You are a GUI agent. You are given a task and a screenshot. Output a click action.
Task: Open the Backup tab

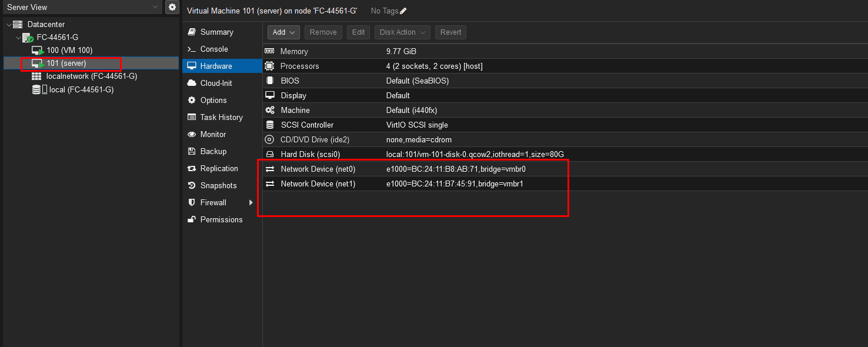222,152
